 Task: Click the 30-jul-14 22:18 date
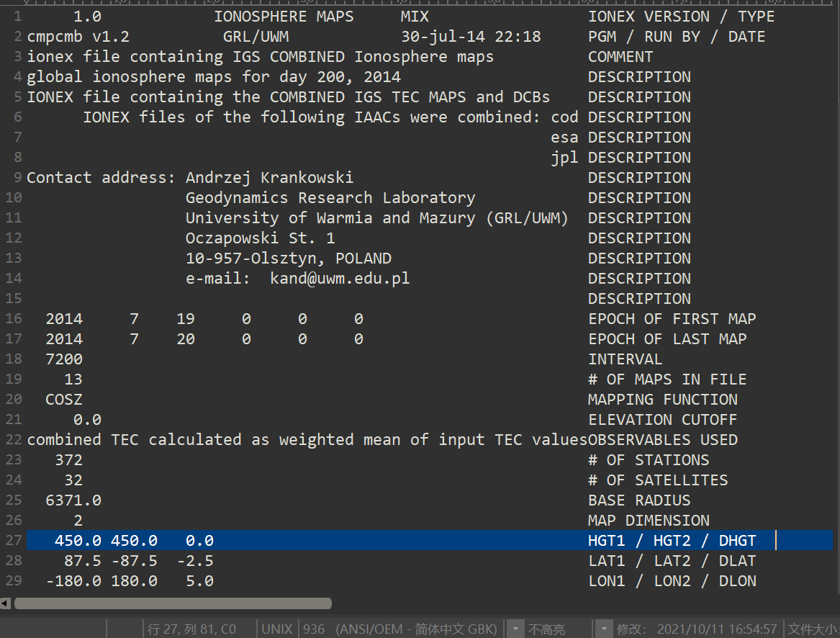(471, 37)
